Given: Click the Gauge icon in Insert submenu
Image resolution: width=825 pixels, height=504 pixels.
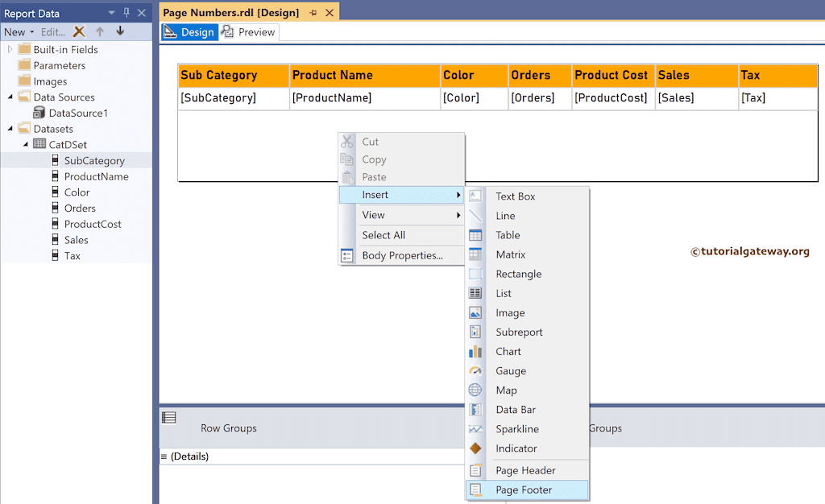Looking at the screenshot, I should tap(475, 371).
